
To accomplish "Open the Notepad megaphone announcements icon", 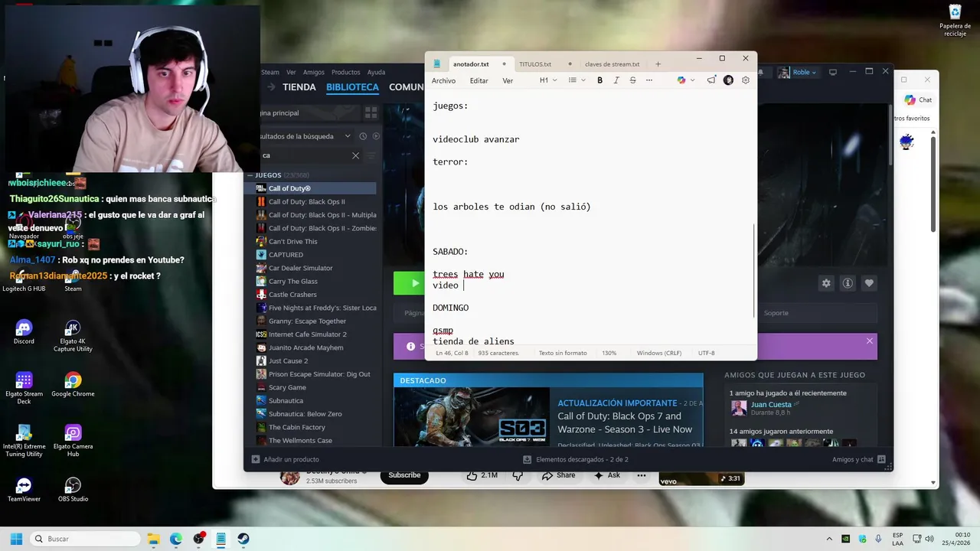I will tap(711, 80).
